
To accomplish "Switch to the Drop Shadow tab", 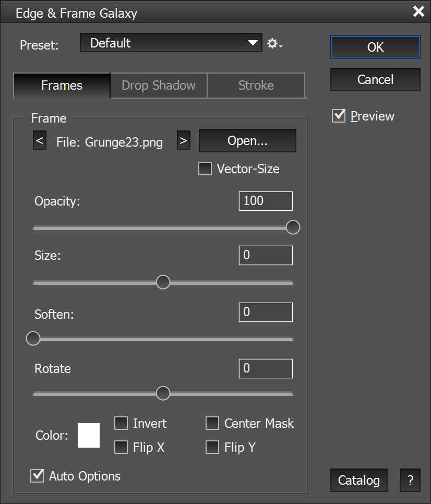I will pos(159,86).
